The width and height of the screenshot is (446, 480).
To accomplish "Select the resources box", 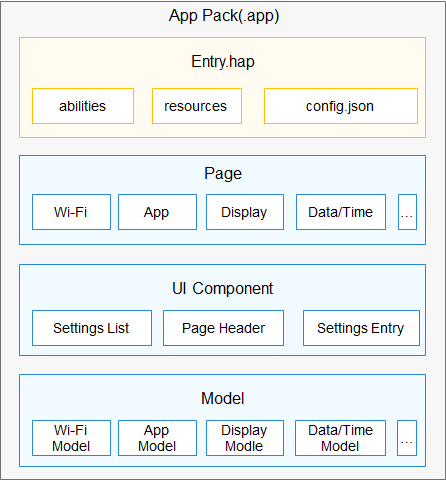I will 197,106.
